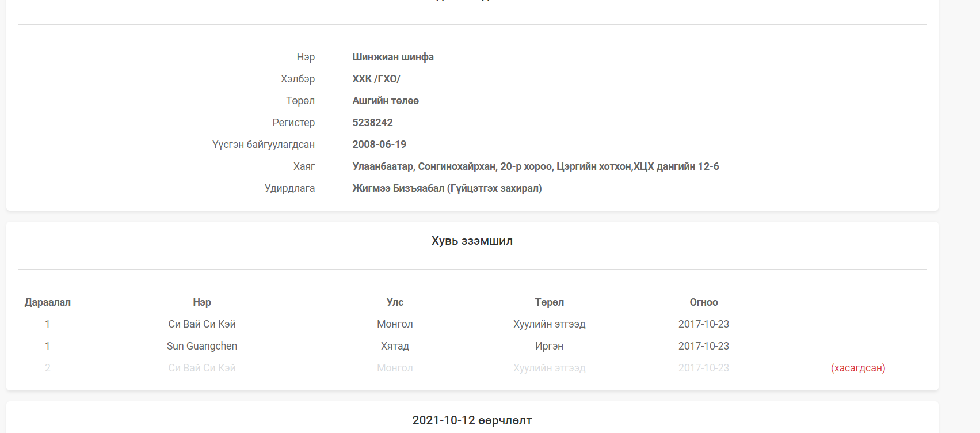Click the Хятад country cell
The image size is (980, 433).
tap(395, 346)
